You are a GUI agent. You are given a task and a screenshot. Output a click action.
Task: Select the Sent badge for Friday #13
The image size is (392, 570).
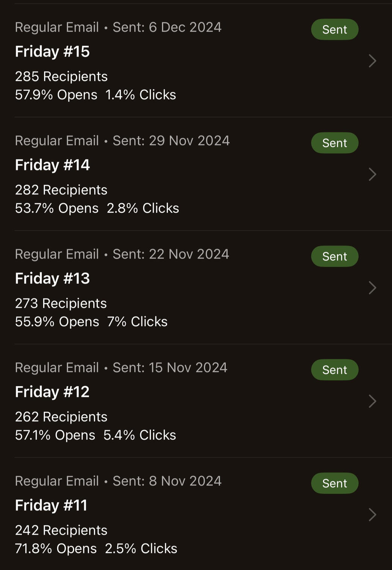(334, 256)
